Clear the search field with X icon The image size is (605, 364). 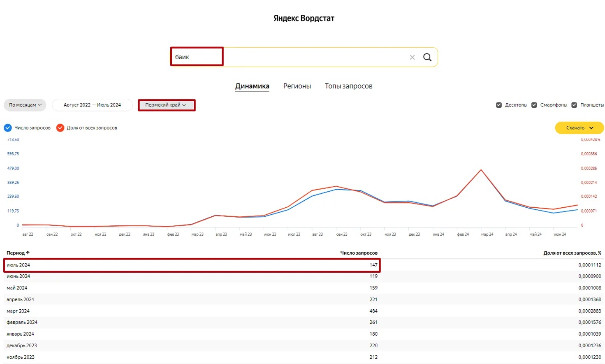pyautogui.click(x=412, y=57)
